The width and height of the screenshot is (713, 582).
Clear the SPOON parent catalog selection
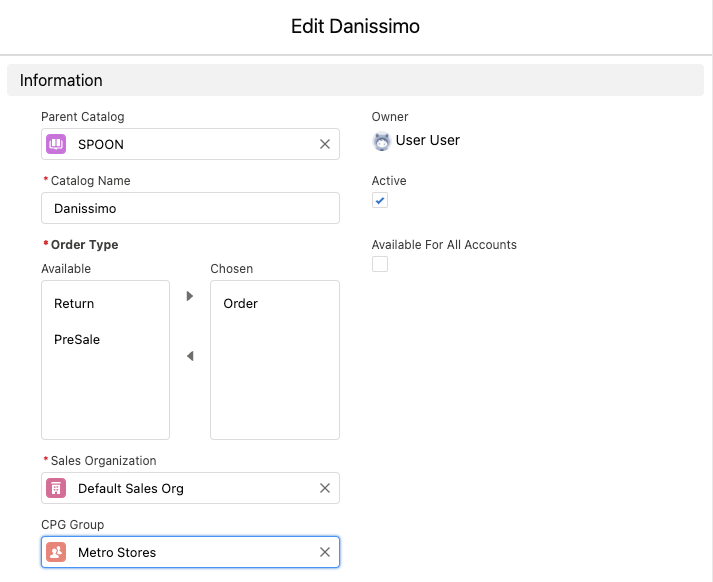tap(324, 144)
